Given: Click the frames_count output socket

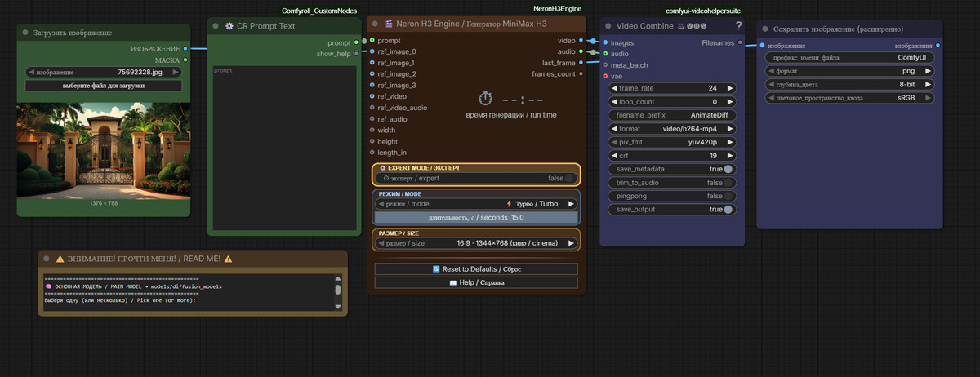Looking at the screenshot, I should pos(581,73).
